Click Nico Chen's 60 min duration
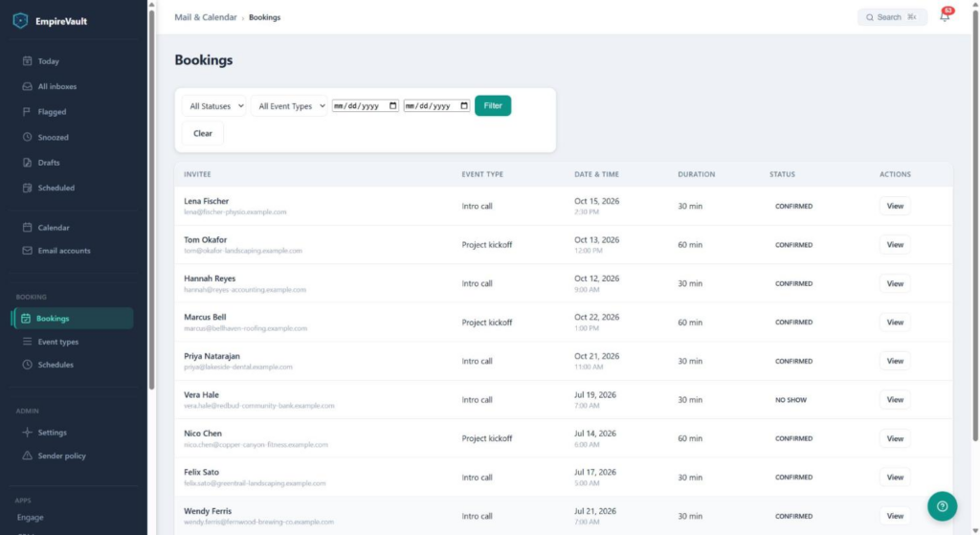Screen dimensions: 980x535 [x=690, y=438]
